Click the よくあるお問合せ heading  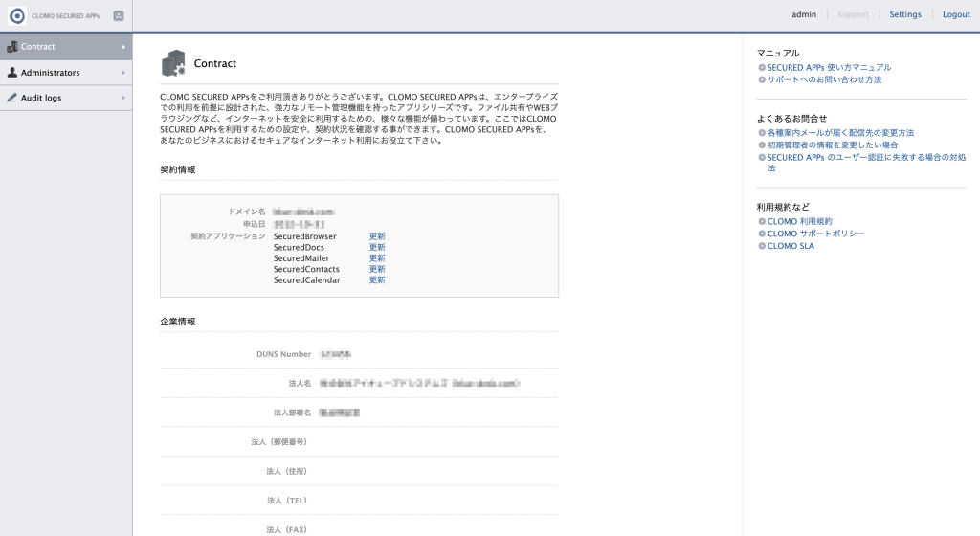pyautogui.click(x=791, y=118)
